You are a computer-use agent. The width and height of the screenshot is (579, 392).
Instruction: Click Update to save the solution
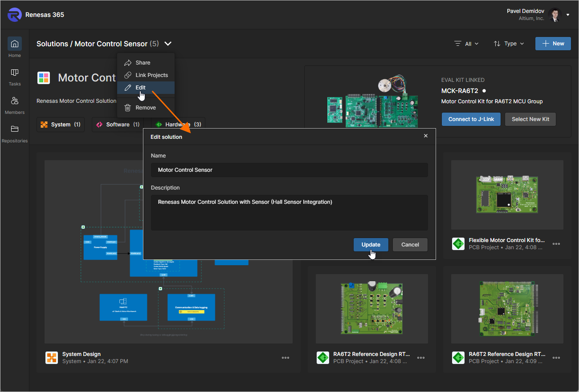click(x=371, y=245)
